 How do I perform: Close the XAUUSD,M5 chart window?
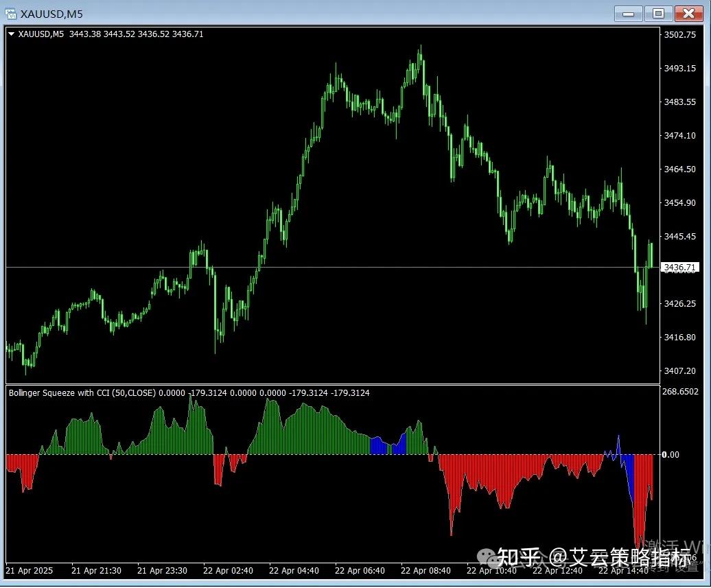pos(689,14)
